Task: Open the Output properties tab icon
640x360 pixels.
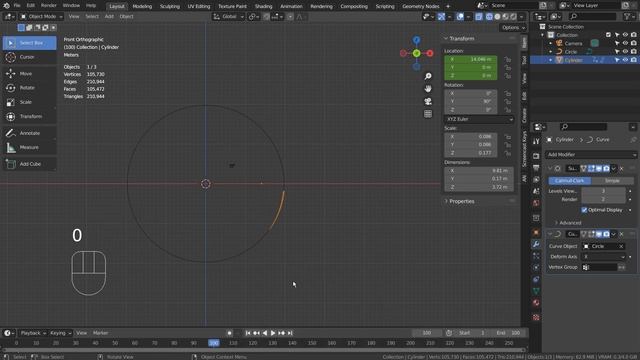Action: tap(536, 168)
